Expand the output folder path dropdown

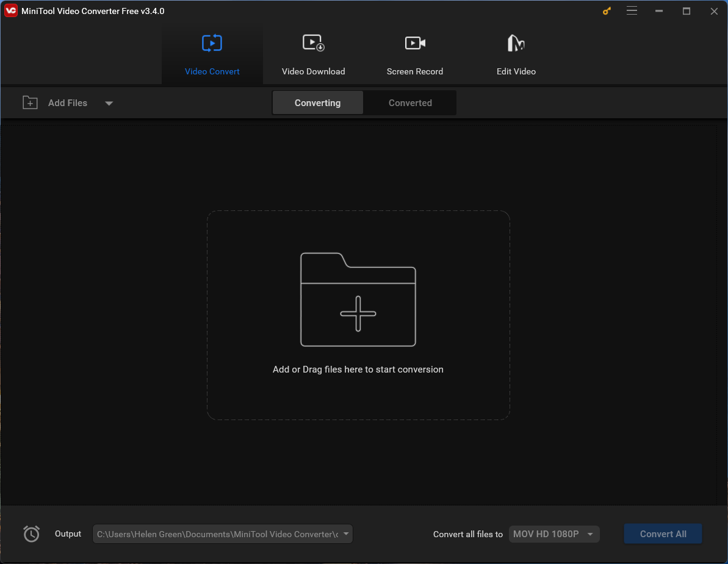pos(346,534)
